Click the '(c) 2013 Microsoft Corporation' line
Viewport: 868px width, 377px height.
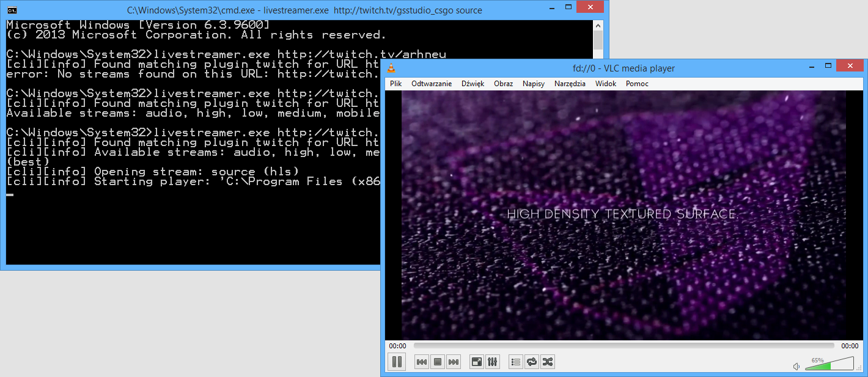coord(196,35)
